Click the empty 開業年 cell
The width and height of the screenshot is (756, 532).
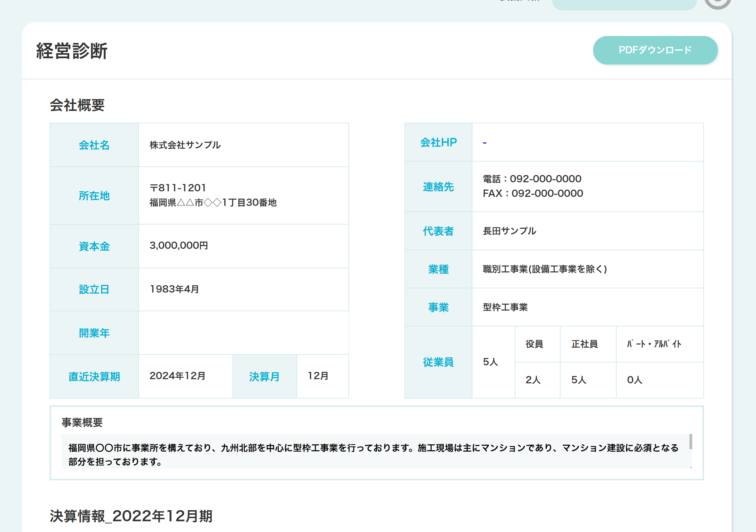click(x=243, y=333)
